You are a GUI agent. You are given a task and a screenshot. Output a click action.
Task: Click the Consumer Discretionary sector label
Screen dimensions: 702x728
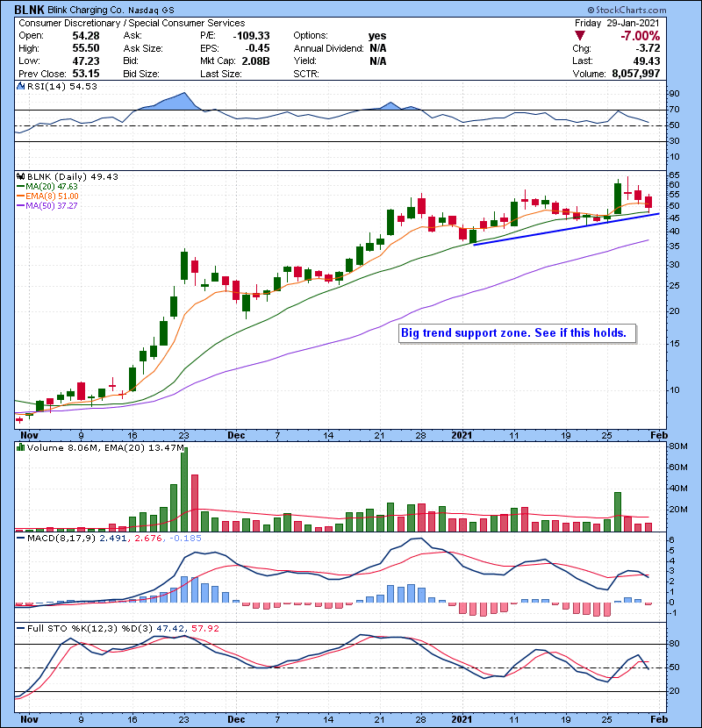tap(69, 23)
